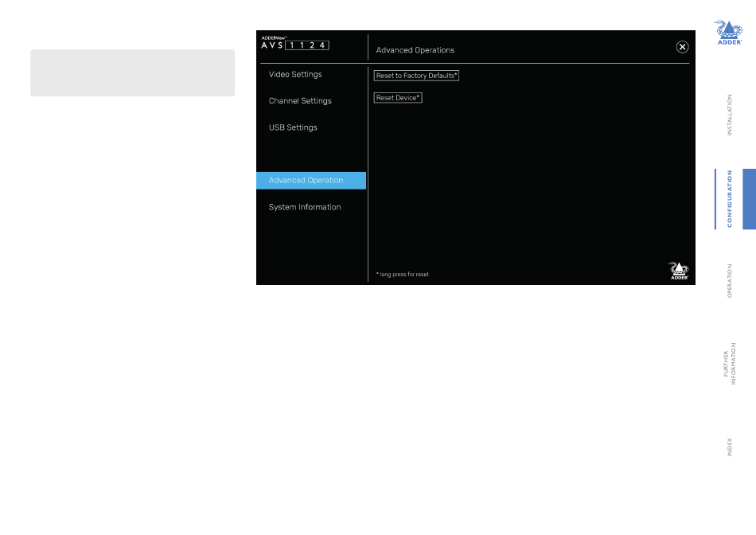Viewport: 756px width, 535px height.
Task: Click the ADDERView AVS 1124 logo
Action: pyautogui.click(x=295, y=43)
